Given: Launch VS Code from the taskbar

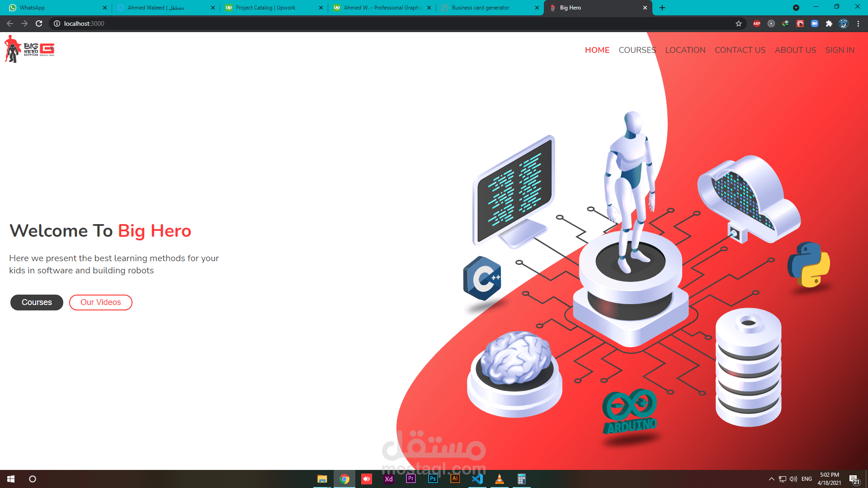Looking at the screenshot, I should pyautogui.click(x=476, y=479).
